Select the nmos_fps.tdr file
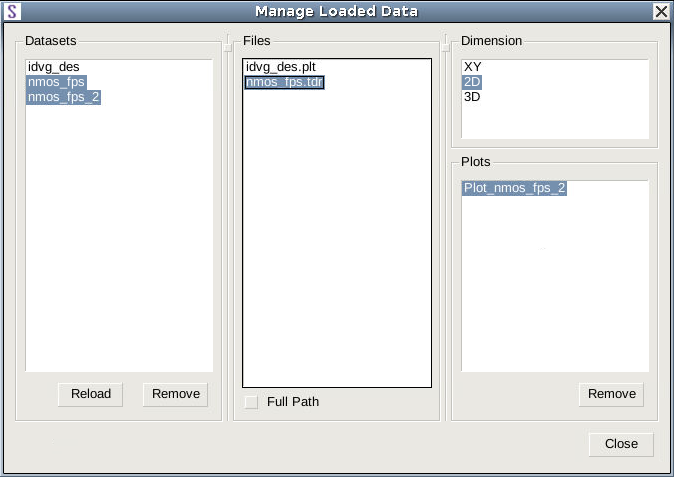 [x=284, y=82]
